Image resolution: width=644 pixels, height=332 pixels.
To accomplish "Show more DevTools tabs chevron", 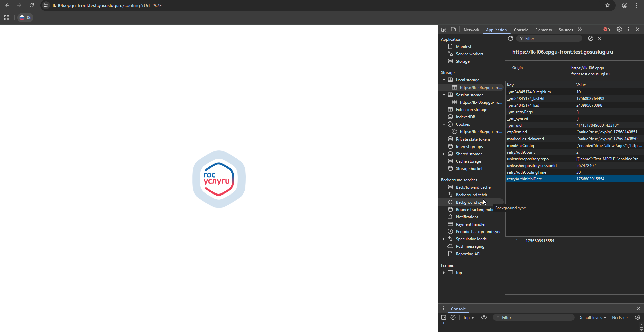I will pyautogui.click(x=580, y=30).
